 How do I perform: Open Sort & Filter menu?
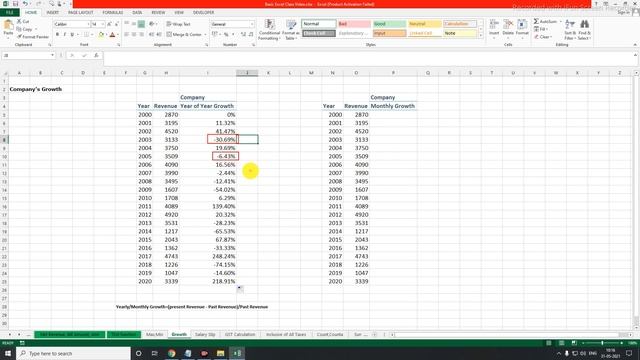pos(570,29)
